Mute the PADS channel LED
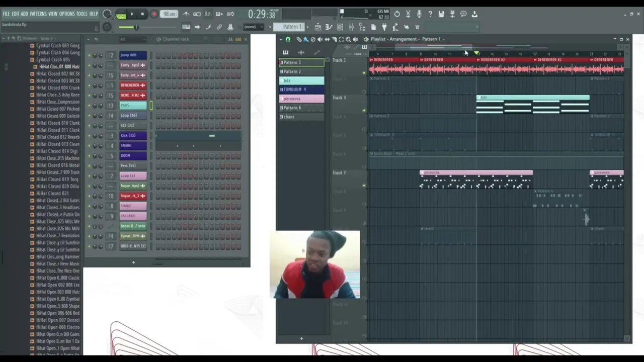The height and width of the screenshot is (362, 644). point(89,106)
